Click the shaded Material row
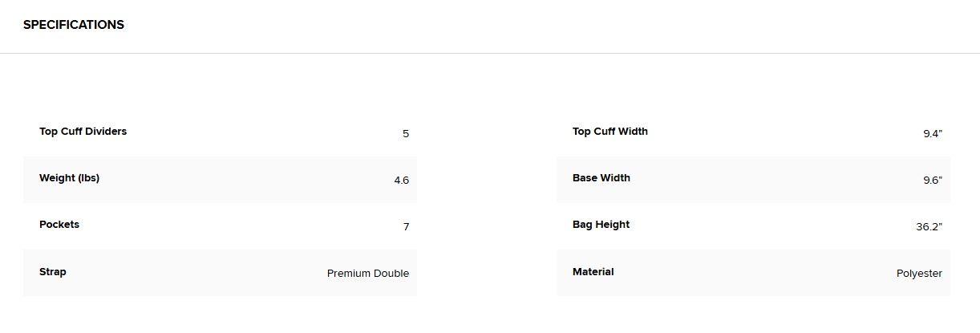Screen dimensions: 980x333 (753, 273)
